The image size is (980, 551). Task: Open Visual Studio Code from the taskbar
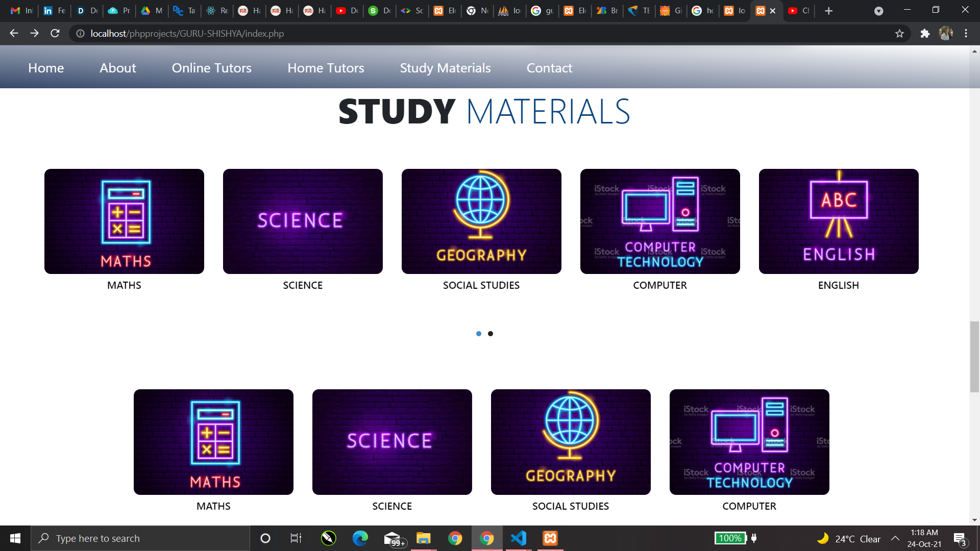point(519,538)
